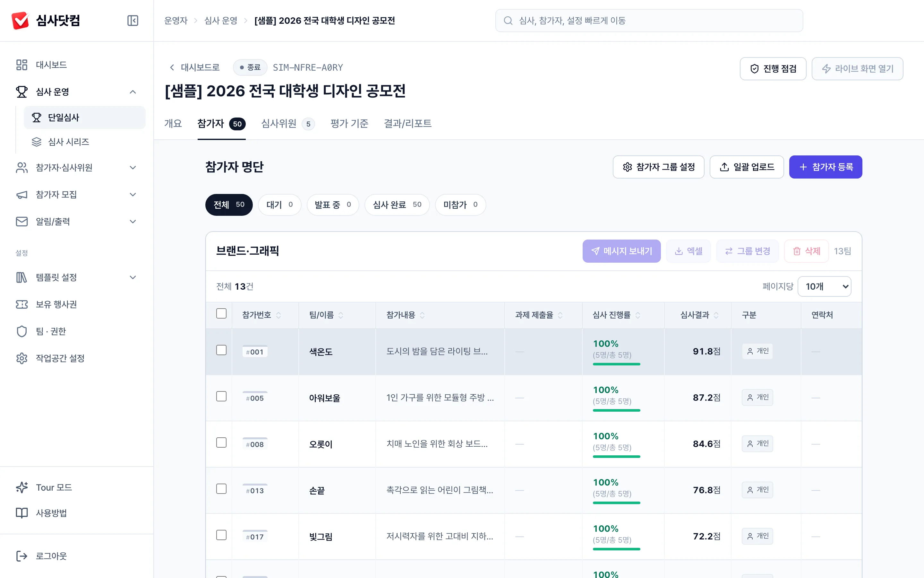Screen dimensions: 924x578
Task: Filter by 미참가 0 chip
Action: (x=460, y=205)
